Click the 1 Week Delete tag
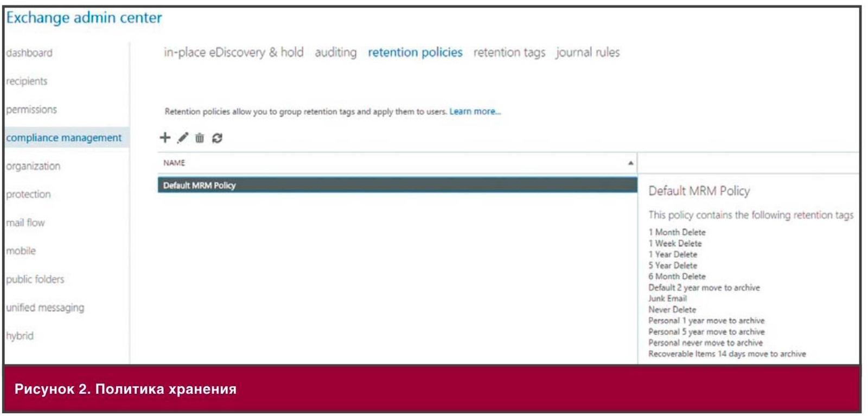868x416 pixels. 675,244
